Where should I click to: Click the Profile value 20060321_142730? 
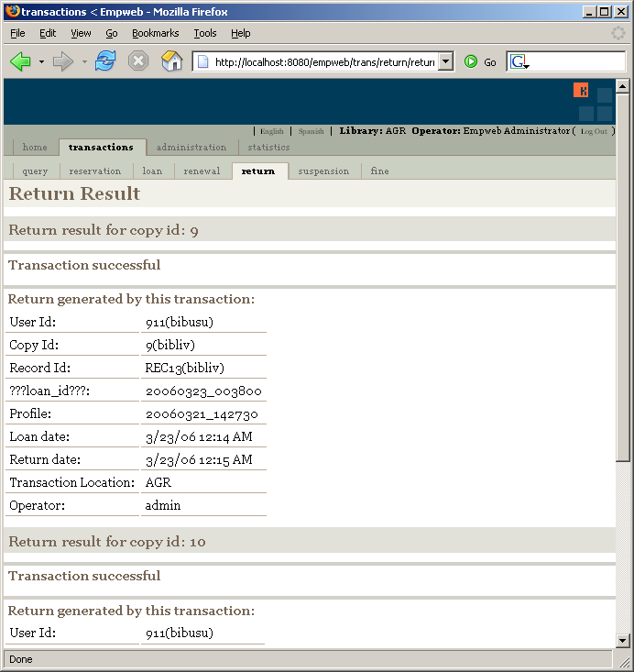(x=202, y=414)
